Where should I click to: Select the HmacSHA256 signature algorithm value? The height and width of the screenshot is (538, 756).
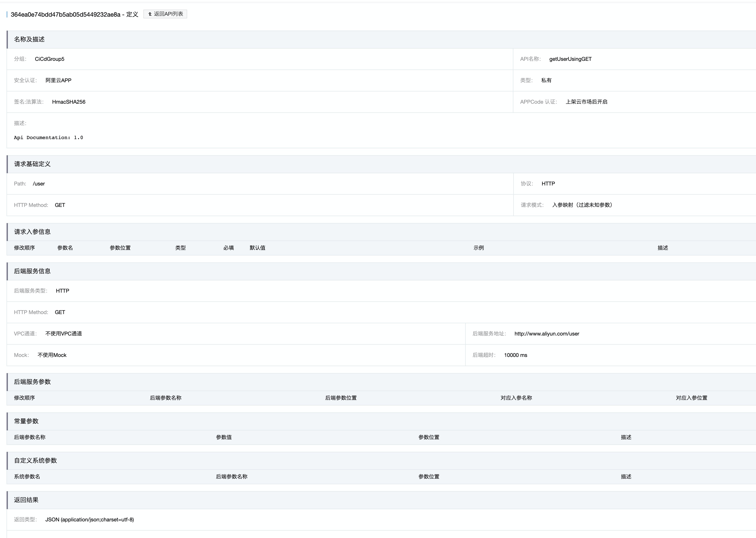pyautogui.click(x=69, y=102)
